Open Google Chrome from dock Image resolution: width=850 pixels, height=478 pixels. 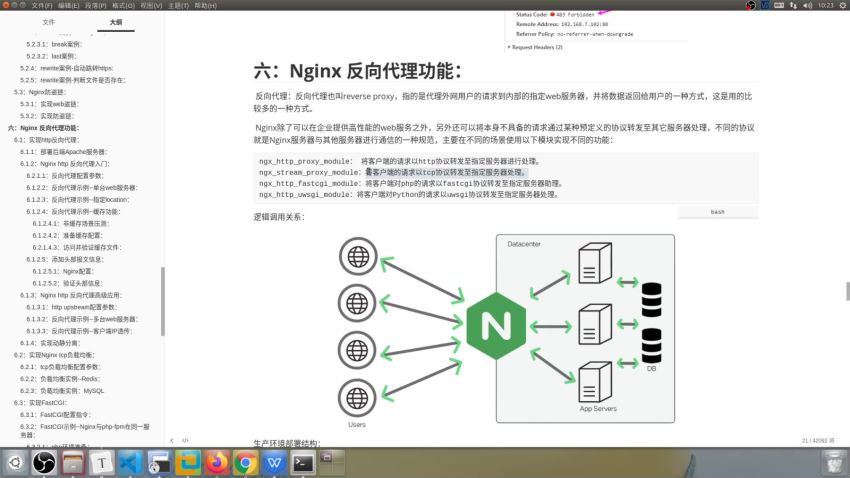246,462
